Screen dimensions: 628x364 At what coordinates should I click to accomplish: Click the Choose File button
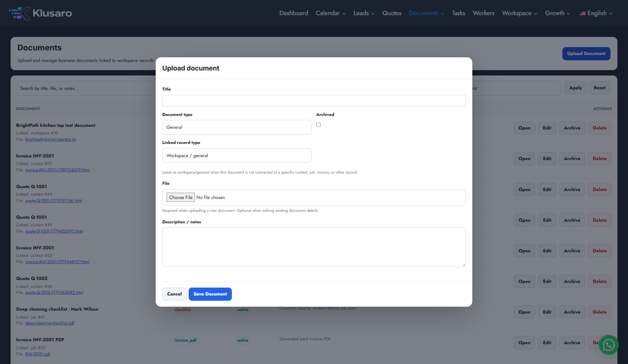point(181,197)
